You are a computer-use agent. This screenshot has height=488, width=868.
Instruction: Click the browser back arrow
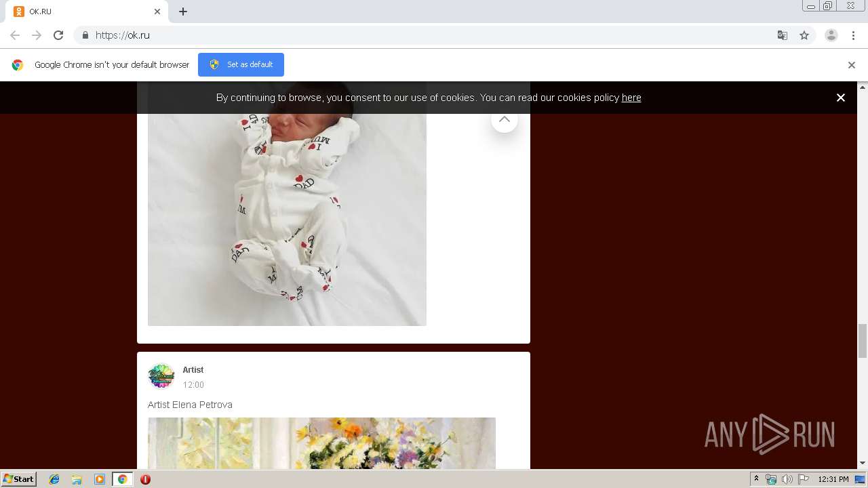15,35
